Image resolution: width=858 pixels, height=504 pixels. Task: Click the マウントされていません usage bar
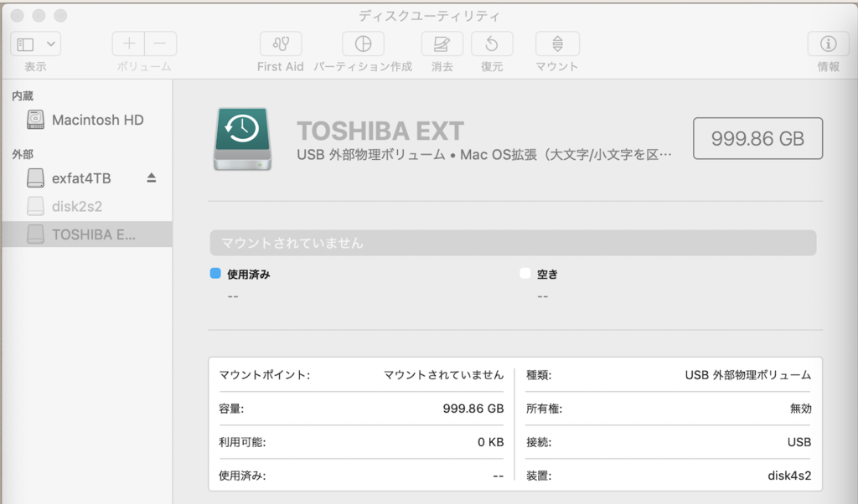[x=513, y=243]
